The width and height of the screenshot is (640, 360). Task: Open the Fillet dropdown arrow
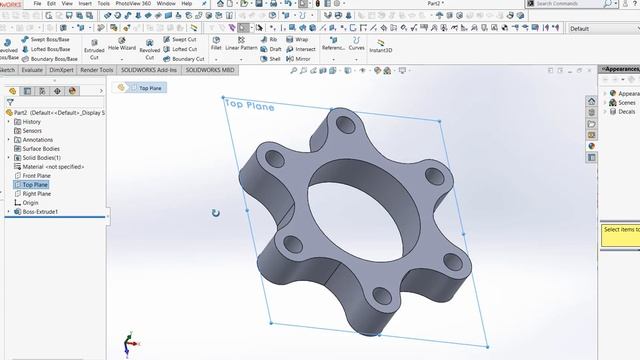(x=216, y=60)
